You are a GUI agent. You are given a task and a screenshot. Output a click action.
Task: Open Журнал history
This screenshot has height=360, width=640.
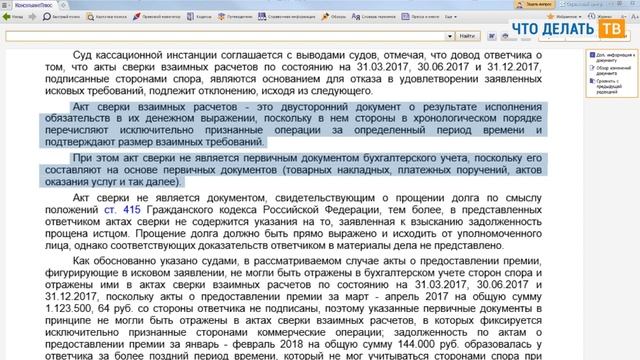click(600, 17)
